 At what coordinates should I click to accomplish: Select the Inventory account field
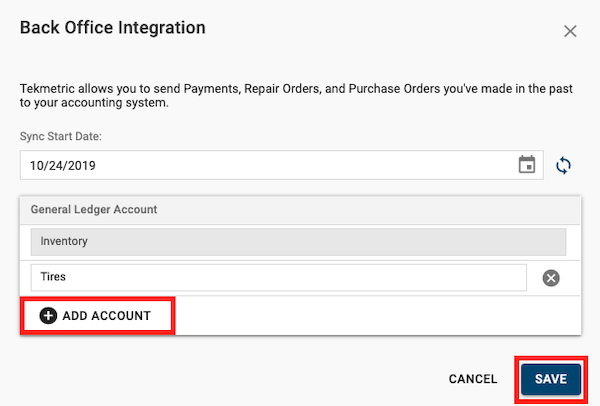pyautogui.click(x=298, y=242)
